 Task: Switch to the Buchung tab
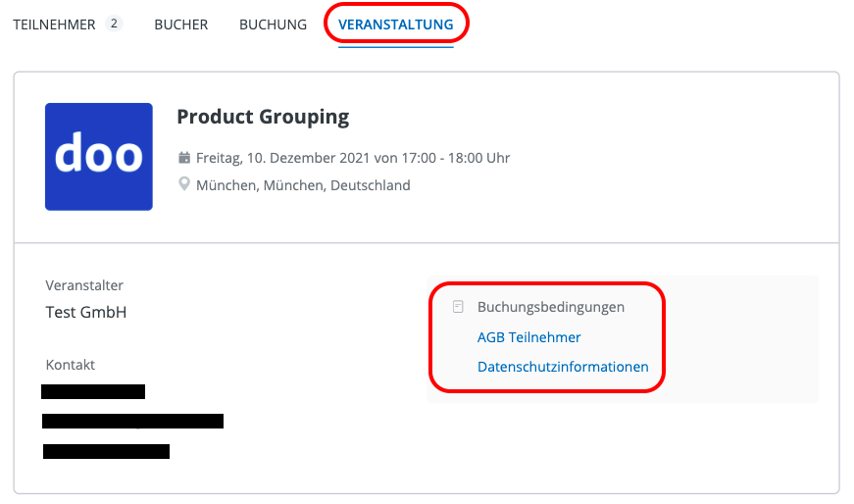(273, 25)
